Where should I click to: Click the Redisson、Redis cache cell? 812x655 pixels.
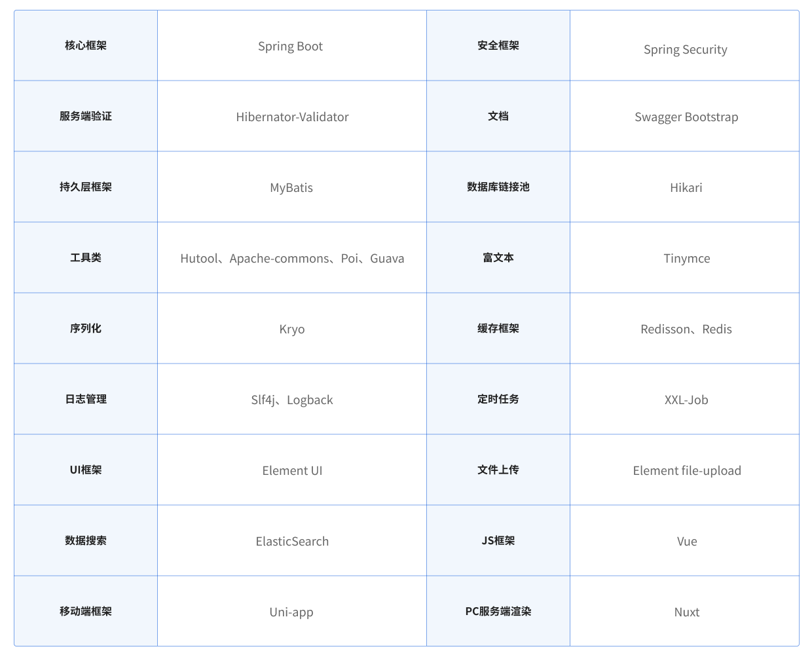(x=686, y=329)
